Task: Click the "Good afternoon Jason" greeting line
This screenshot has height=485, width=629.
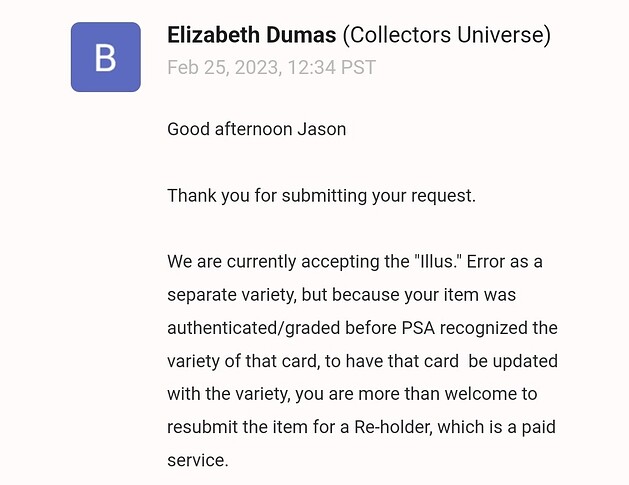Action: point(256,129)
